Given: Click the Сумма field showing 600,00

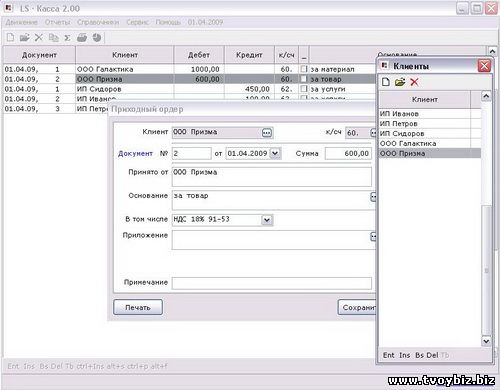Looking at the screenshot, I should coord(348,153).
